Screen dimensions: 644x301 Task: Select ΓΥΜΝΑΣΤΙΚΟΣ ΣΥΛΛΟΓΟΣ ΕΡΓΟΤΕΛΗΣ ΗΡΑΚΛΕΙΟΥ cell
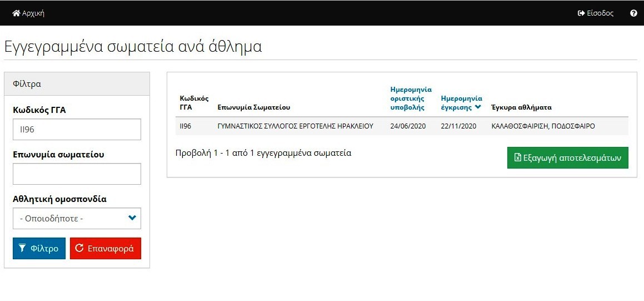point(295,126)
